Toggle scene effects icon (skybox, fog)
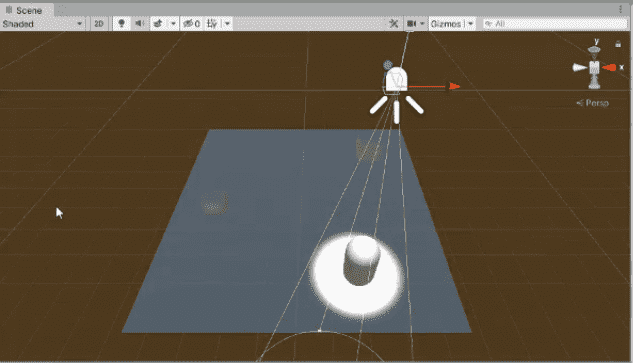The width and height of the screenshot is (633, 363). pyautogui.click(x=158, y=24)
